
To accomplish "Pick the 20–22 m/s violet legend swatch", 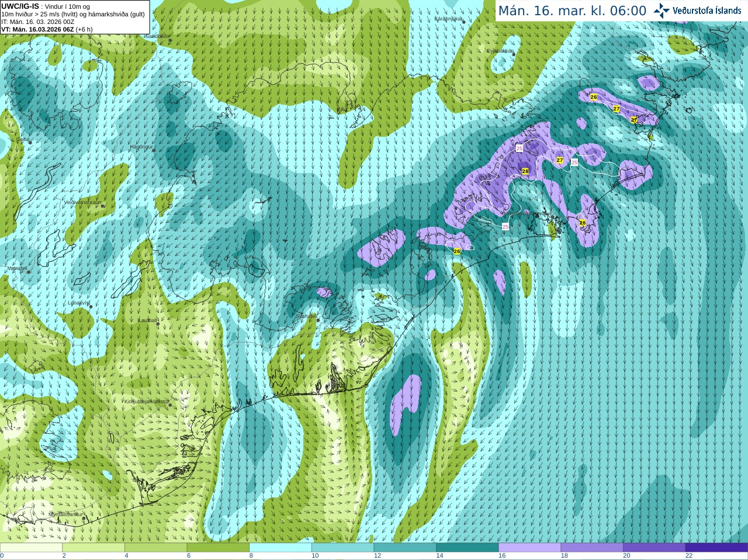I will tap(654, 548).
